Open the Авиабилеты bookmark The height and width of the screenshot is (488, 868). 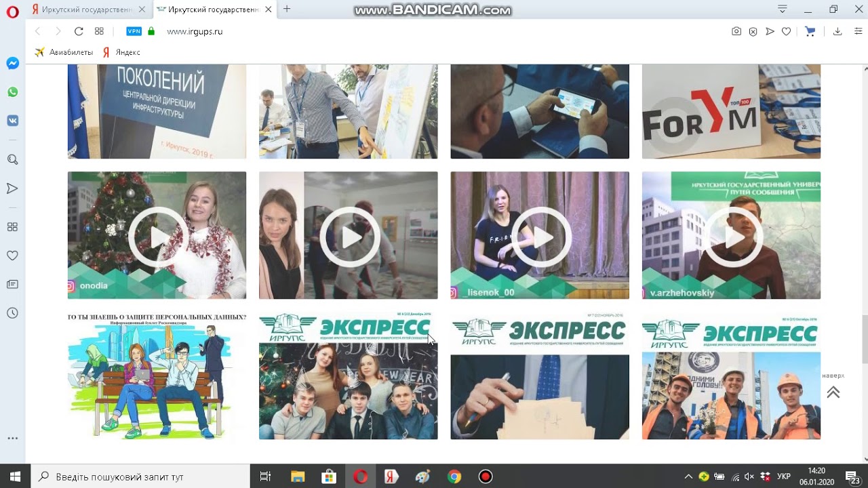pyautogui.click(x=64, y=52)
